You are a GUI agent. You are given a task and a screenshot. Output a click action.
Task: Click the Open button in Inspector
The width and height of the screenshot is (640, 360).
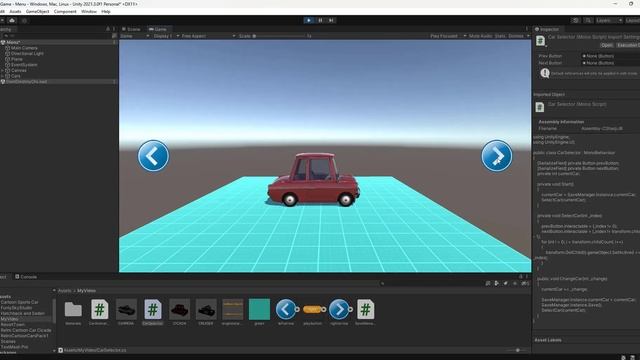(x=607, y=45)
